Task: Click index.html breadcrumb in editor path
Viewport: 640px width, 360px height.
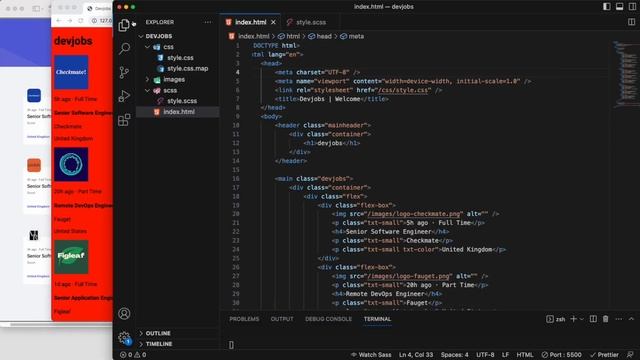Action: coord(249,36)
